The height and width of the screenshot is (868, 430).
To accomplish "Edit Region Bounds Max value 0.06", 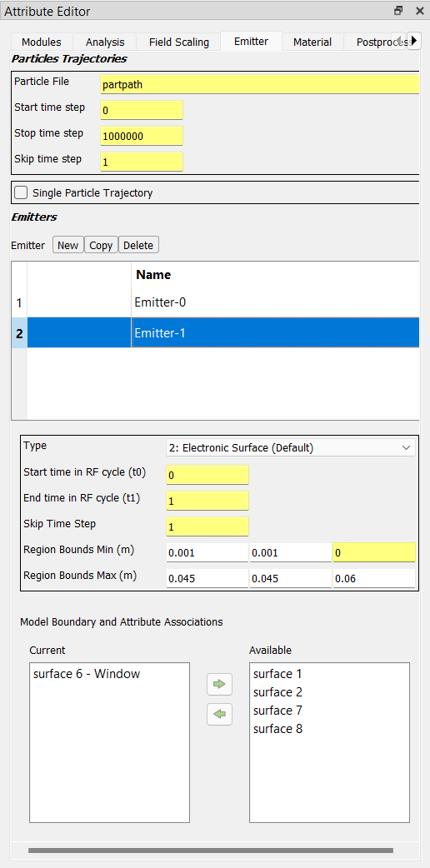I will (x=374, y=578).
